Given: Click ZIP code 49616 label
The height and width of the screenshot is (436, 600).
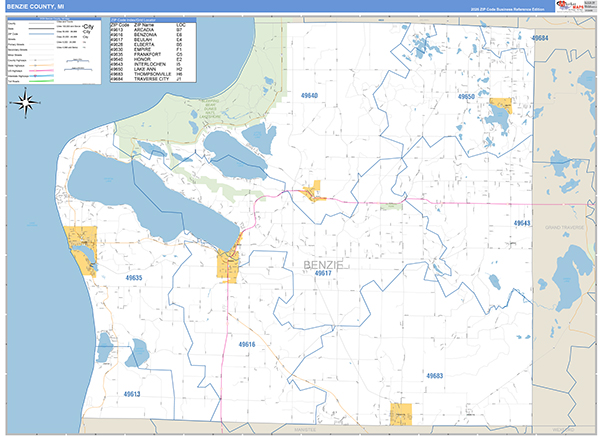Looking at the screenshot, I should coord(246,345).
